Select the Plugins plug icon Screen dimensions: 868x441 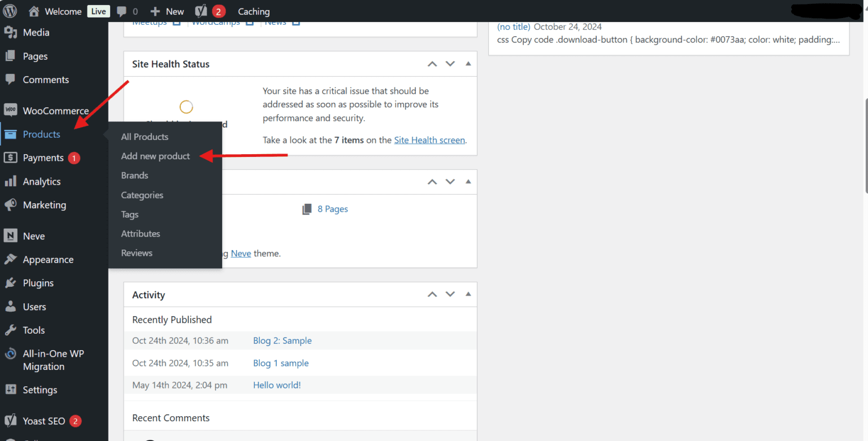point(12,283)
